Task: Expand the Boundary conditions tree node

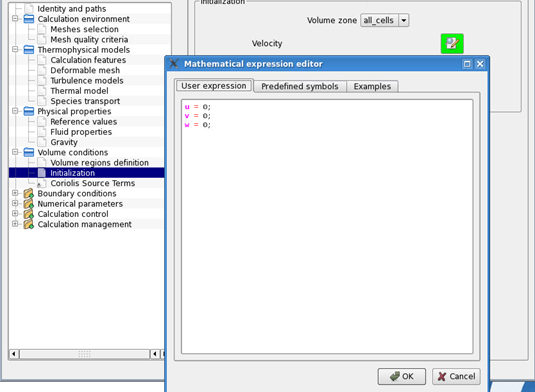Action: [15, 193]
